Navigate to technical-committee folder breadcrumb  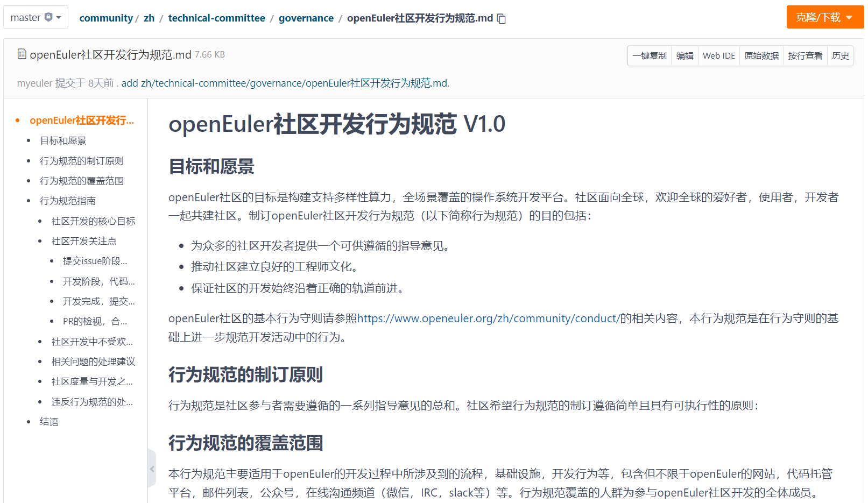click(216, 18)
